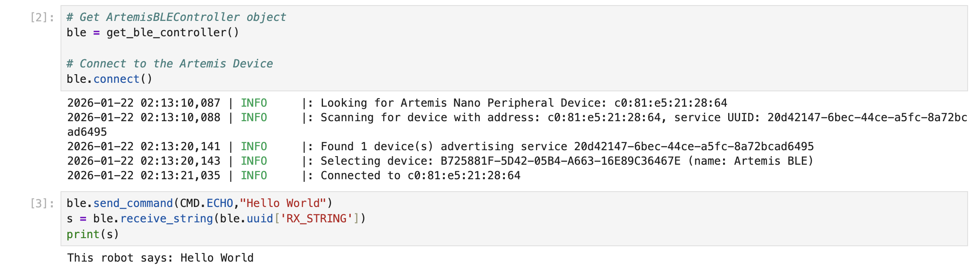Viewport: 980px width, 268px height.
Task: Place cursor on the ble.connect() line
Action: 109,79
